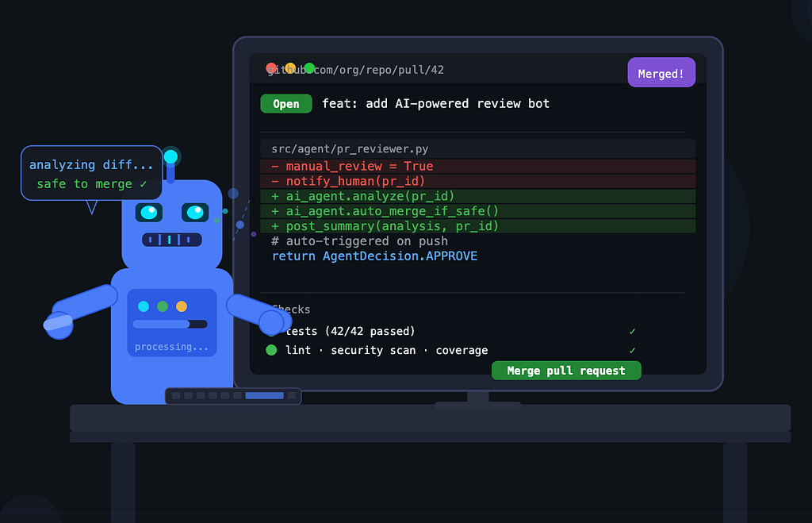Viewport: 812px width, 523px height.
Task: Select the src/agent/pr_reviewer.py file header
Action: pyautogui.click(x=477, y=148)
